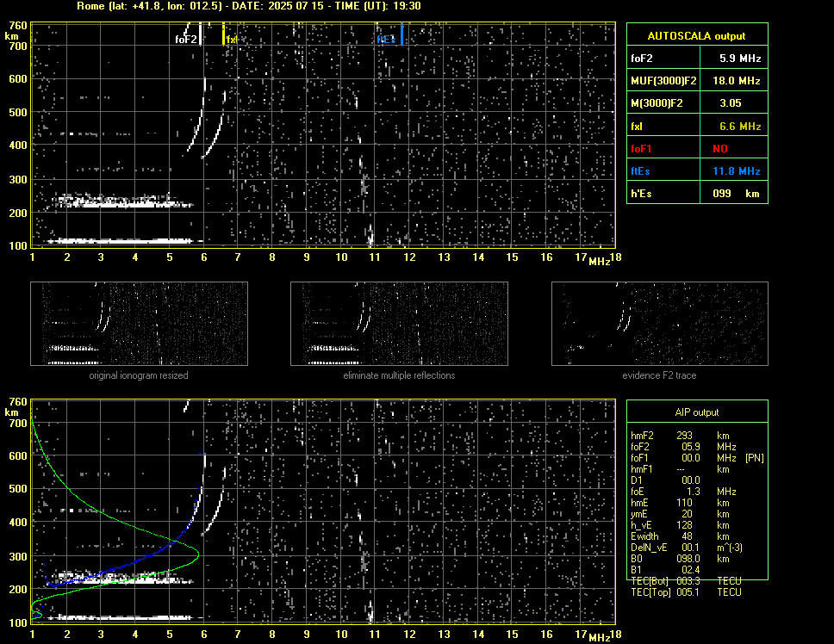The image size is (834, 644).
Task: Click the 'evidence F2 trace' caption text
Action: point(660,375)
